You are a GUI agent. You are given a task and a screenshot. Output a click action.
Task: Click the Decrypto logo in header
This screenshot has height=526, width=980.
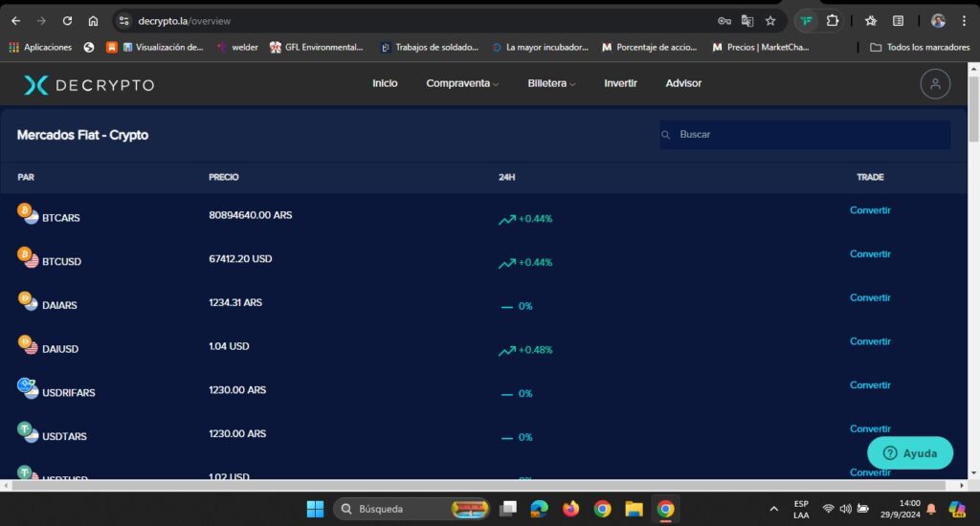tap(89, 85)
